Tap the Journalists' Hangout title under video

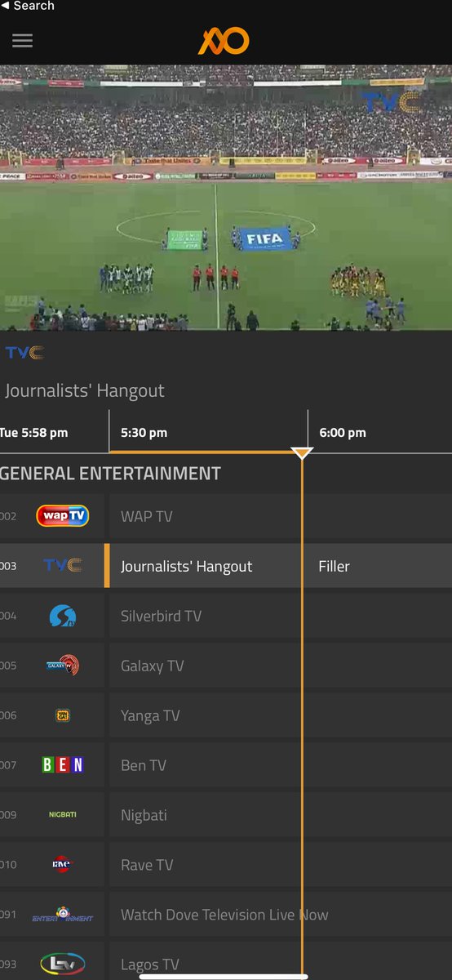85,390
